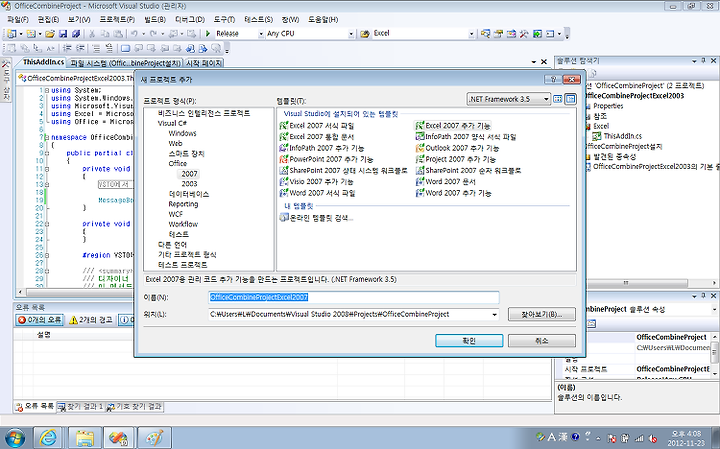Open the 위치 location path dropdown arrow

(x=495, y=314)
